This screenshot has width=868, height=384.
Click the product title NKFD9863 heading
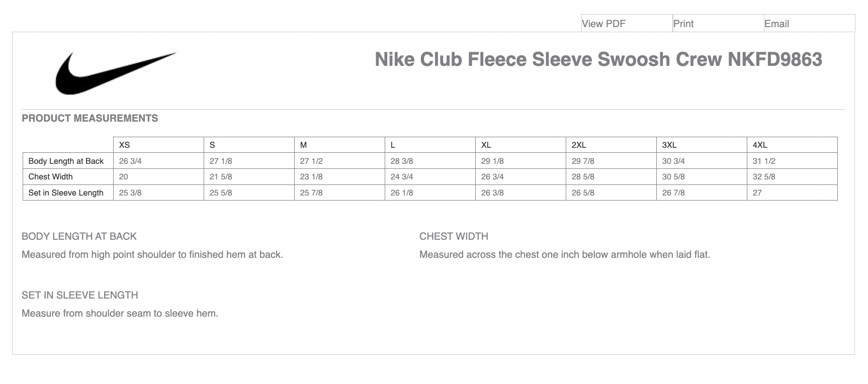(x=598, y=59)
